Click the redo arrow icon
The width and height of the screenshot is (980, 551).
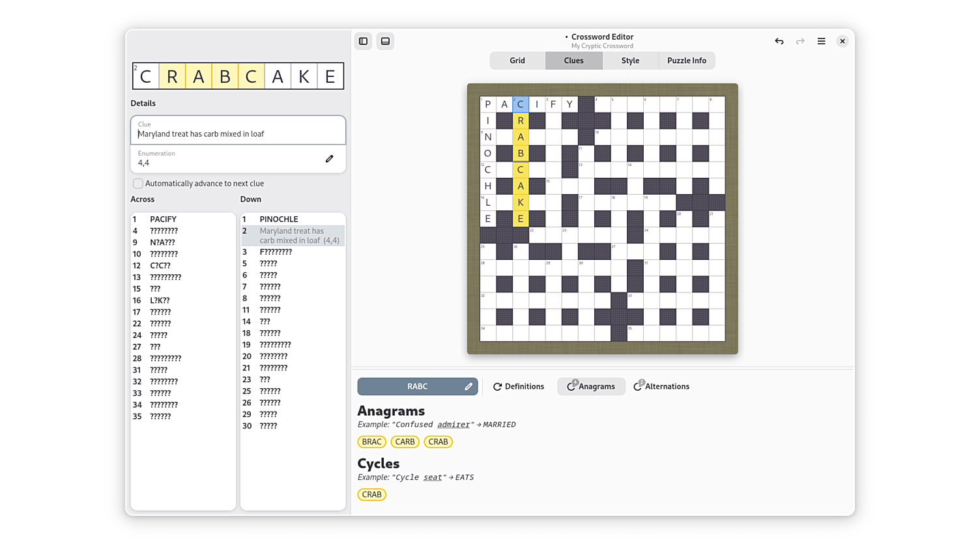click(x=800, y=41)
